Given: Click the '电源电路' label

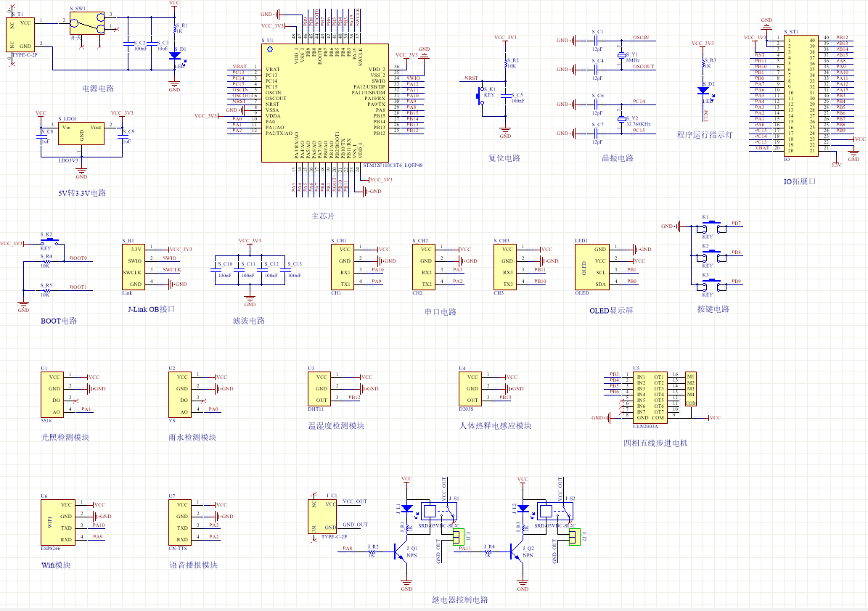Looking at the screenshot, I should (x=98, y=89).
